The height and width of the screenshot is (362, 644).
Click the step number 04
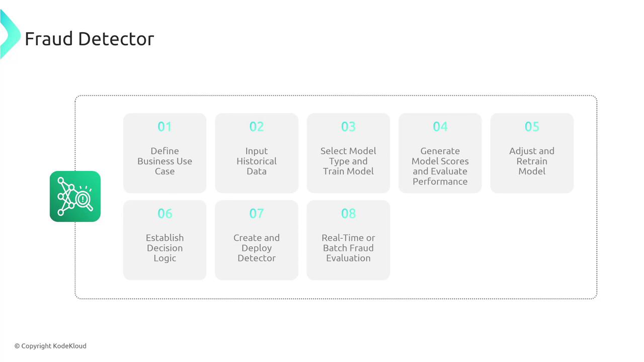point(440,127)
